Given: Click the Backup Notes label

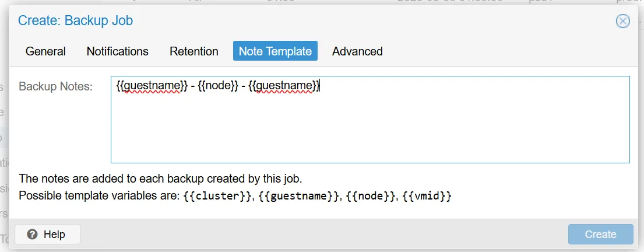Looking at the screenshot, I should point(56,86).
